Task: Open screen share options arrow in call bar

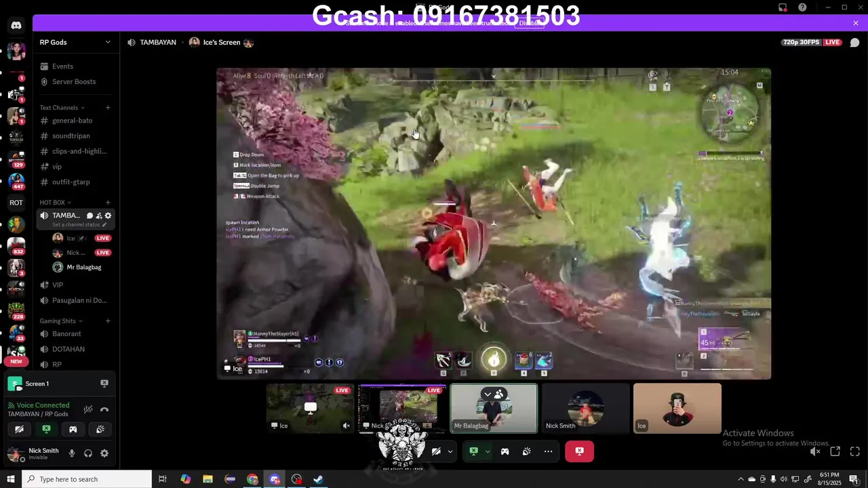Action: 487,451
